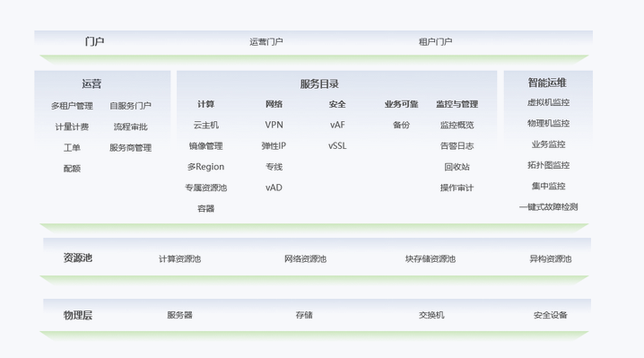Click 块存储资源池 item

431,258
